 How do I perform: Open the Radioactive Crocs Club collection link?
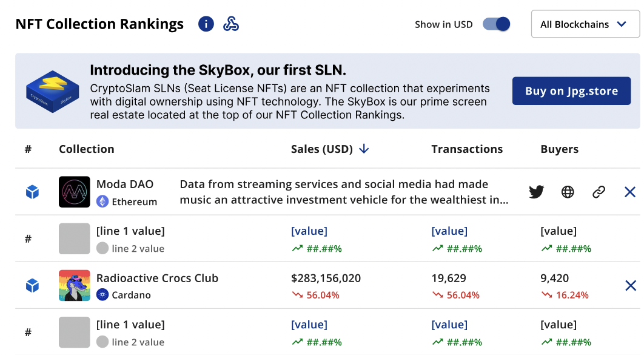[x=157, y=279]
